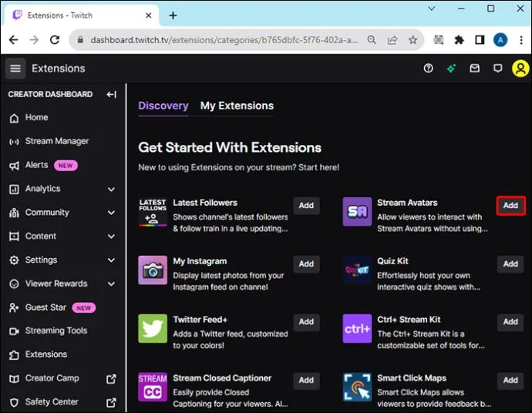The height and width of the screenshot is (413, 532).
Task: Switch to the My Extensions tab
Action: point(237,106)
